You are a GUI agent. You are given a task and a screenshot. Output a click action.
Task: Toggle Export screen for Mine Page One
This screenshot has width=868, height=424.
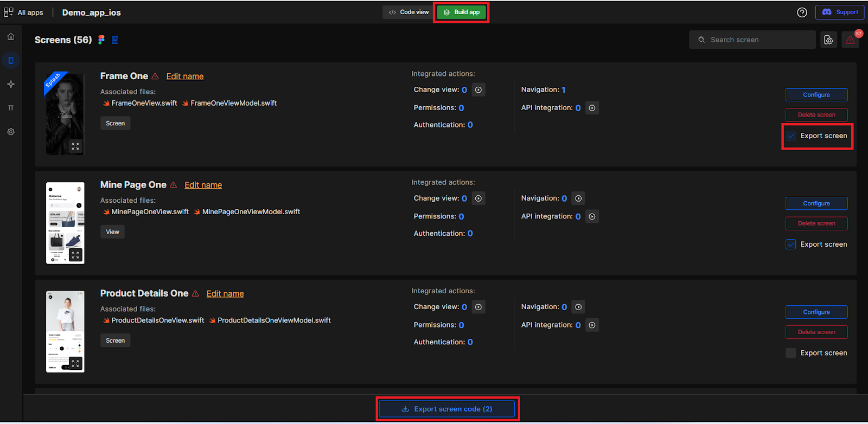pos(791,245)
